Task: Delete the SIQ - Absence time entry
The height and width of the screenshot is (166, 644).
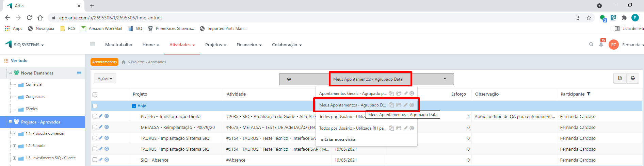Action: [107, 160]
